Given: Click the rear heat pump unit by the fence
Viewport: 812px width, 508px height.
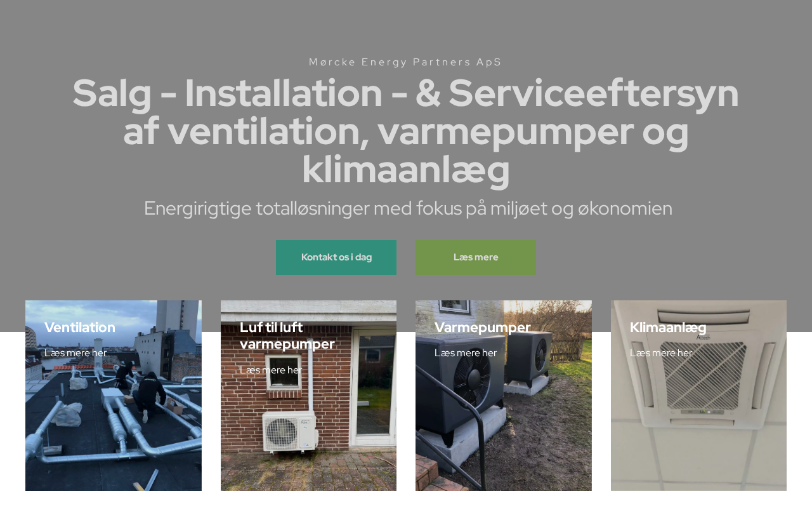Looking at the screenshot, I should point(529,358).
